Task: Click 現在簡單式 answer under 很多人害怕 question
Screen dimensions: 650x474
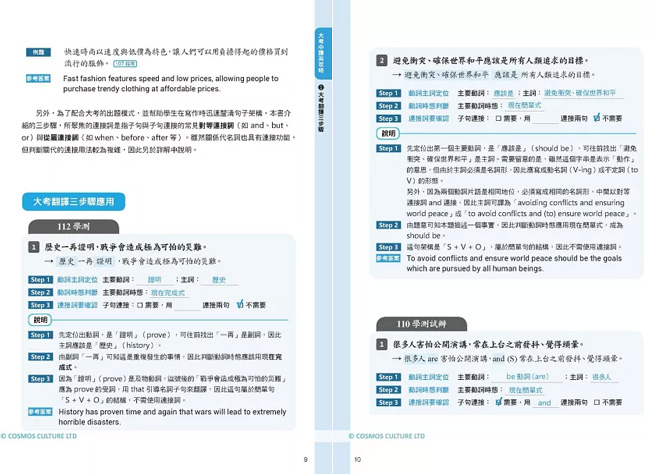Action: point(525,390)
